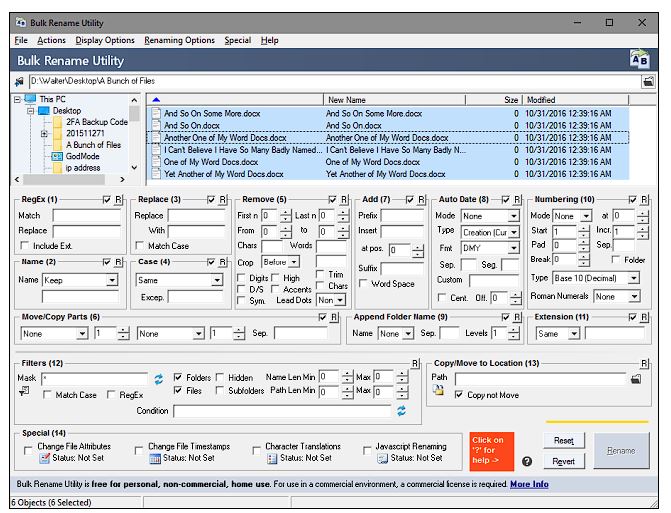671x513 pixels.
Task: Click the filter options icon below Mask
Action: pos(24,391)
